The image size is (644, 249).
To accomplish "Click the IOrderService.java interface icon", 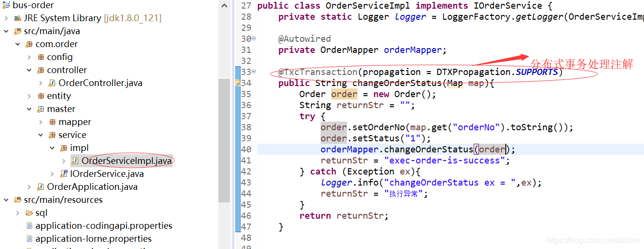I will [x=64, y=174].
